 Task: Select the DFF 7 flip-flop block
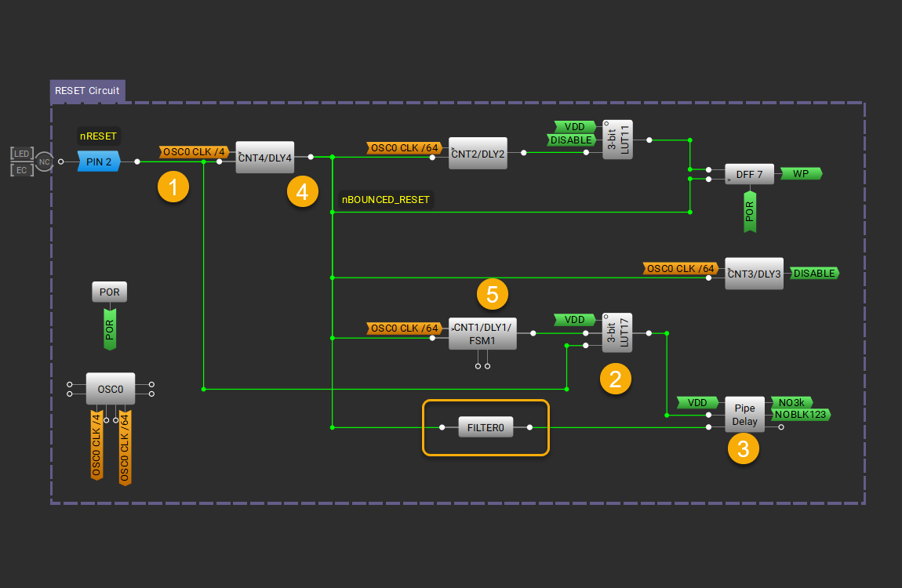point(749,174)
